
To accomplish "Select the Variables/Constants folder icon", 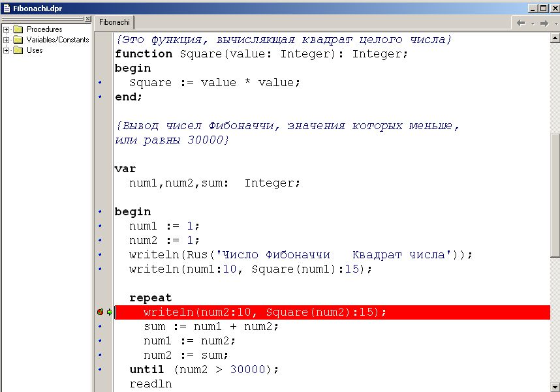I will tap(18, 40).
